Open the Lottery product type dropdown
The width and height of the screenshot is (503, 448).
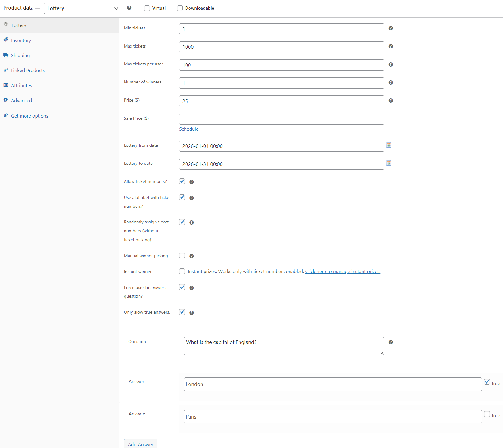(83, 8)
